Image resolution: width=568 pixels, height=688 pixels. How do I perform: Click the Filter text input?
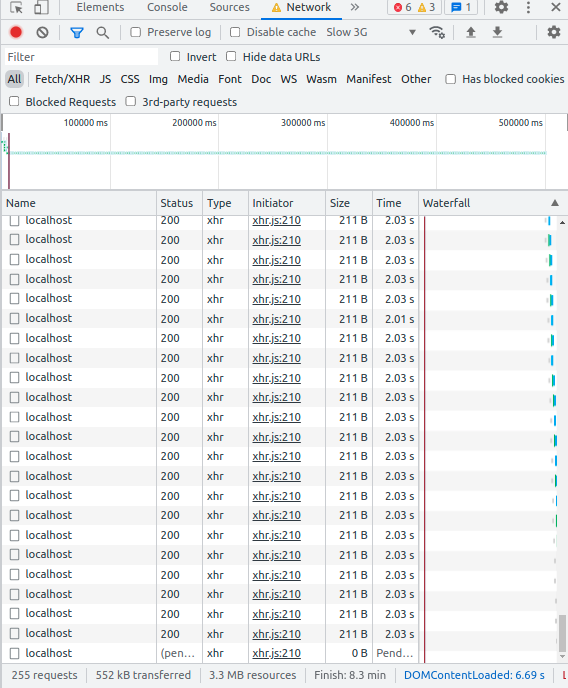click(x=82, y=57)
